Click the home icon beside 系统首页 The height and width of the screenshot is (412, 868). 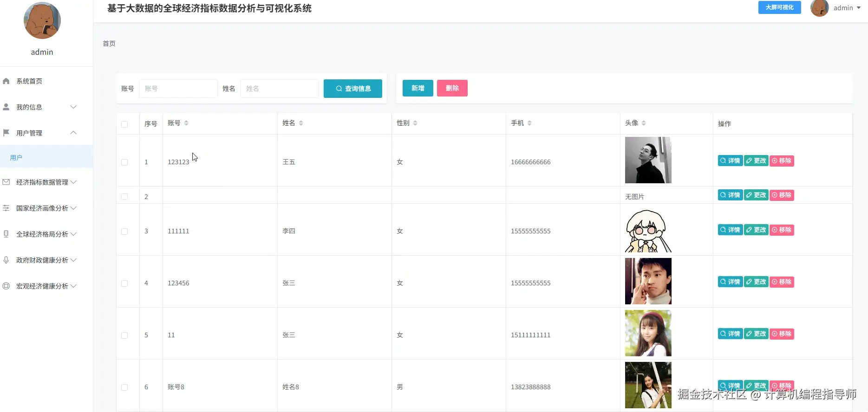pyautogui.click(x=6, y=81)
